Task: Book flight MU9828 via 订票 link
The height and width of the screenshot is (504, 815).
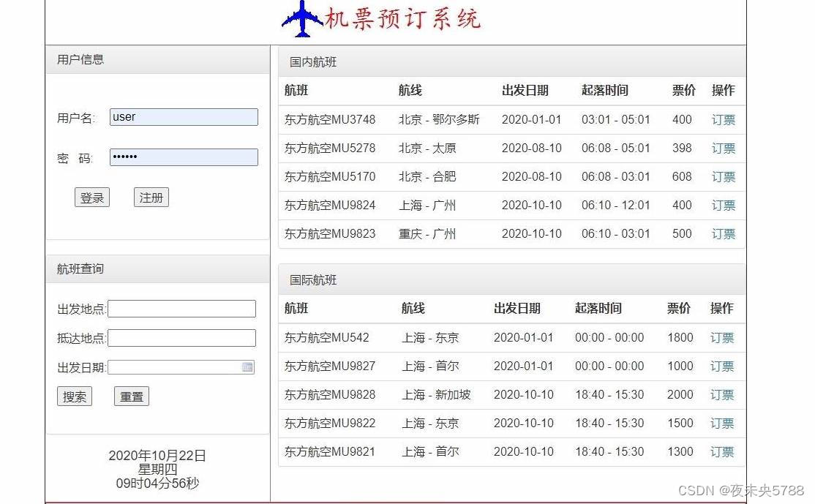Action: (x=722, y=396)
